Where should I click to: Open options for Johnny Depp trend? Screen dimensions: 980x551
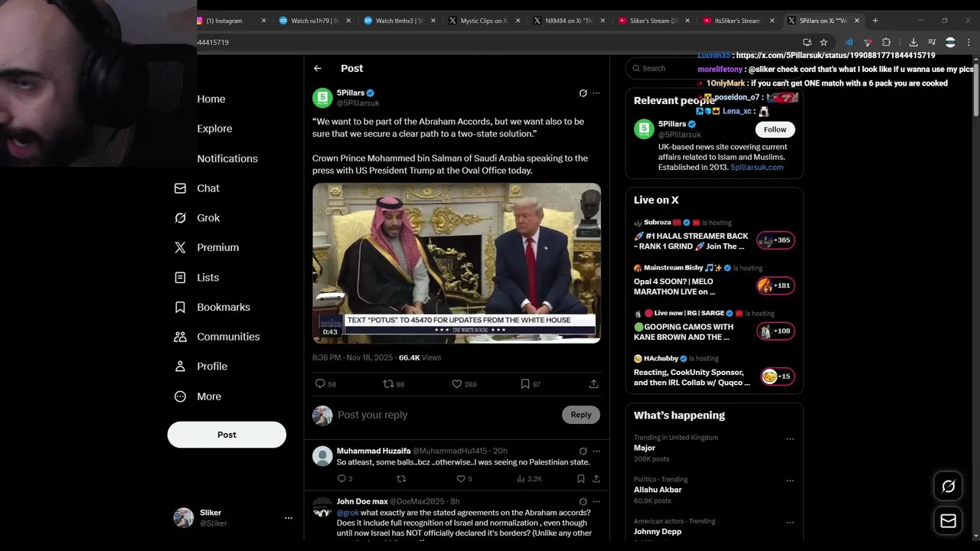pos(790,523)
